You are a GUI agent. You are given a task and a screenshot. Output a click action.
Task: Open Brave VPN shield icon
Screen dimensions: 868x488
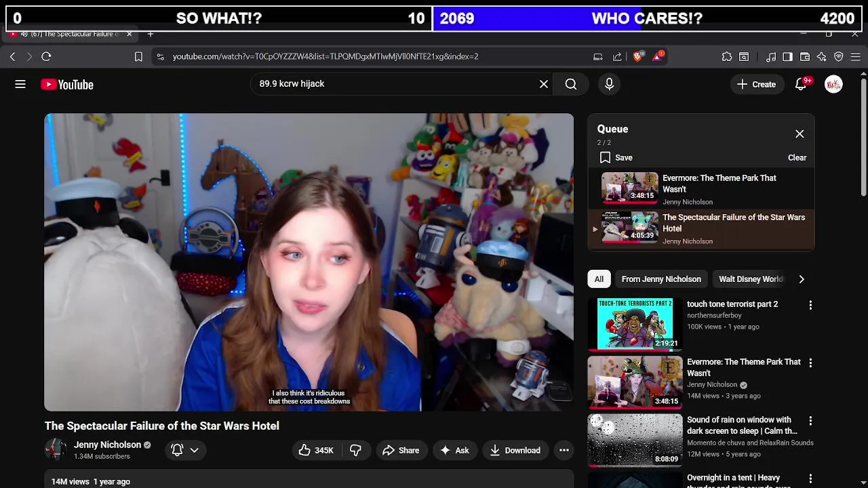tap(839, 57)
